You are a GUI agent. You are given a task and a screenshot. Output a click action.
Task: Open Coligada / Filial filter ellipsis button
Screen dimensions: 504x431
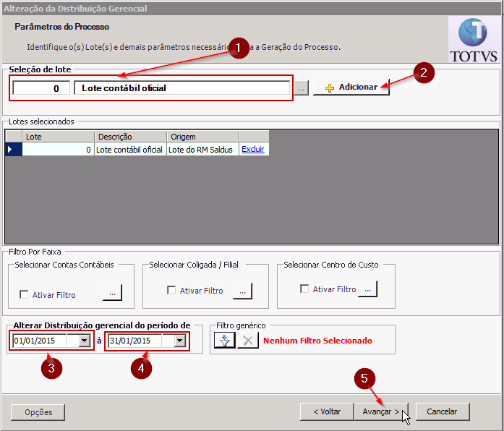point(242,291)
